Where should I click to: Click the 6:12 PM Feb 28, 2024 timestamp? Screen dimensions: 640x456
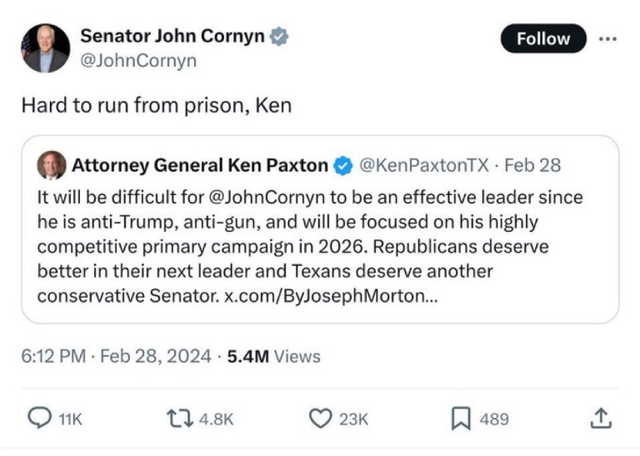(116, 356)
